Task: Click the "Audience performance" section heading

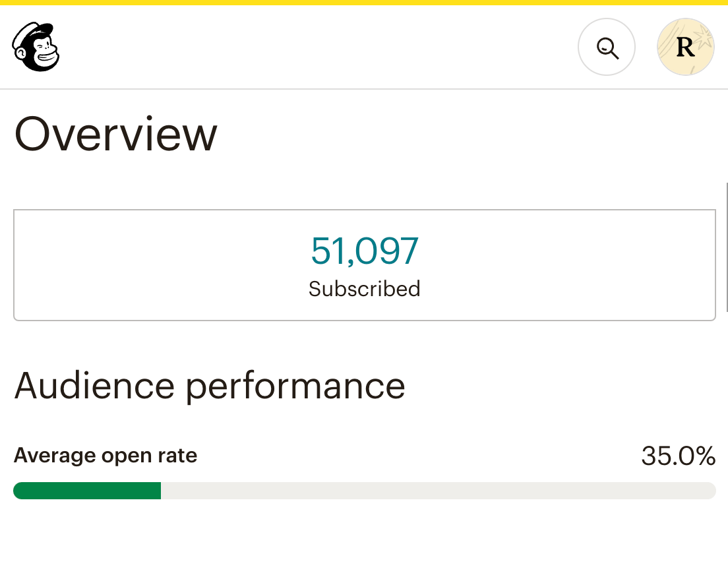Action: pyautogui.click(x=210, y=386)
